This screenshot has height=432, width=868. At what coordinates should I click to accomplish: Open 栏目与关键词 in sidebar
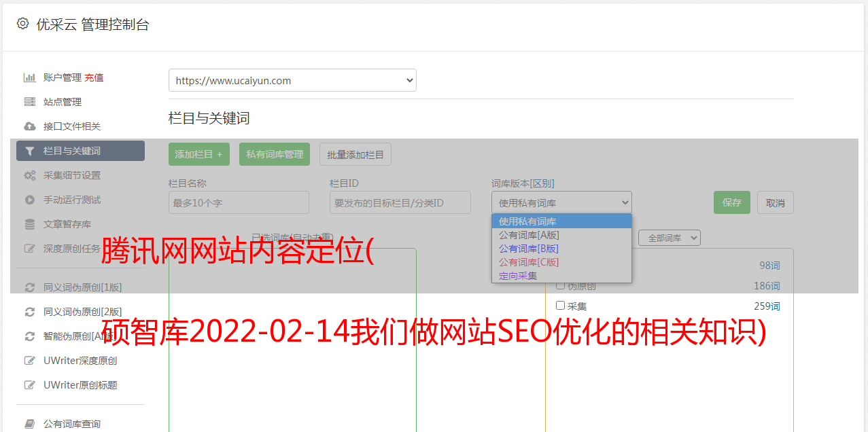tap(80, 151)
